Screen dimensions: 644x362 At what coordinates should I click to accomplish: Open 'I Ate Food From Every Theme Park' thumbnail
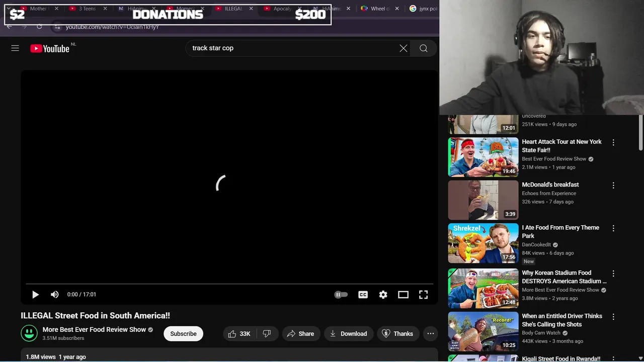(x=483, y=243)
